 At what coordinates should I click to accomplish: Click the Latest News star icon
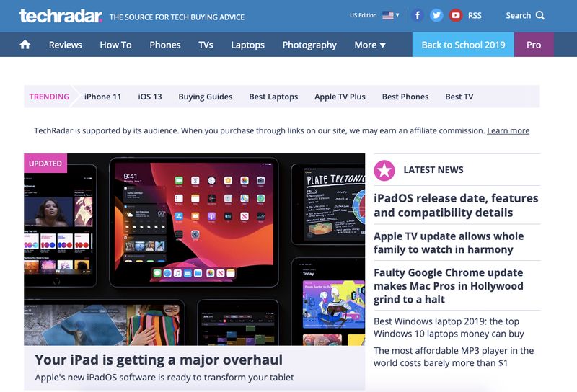click(x=384, y=170)
